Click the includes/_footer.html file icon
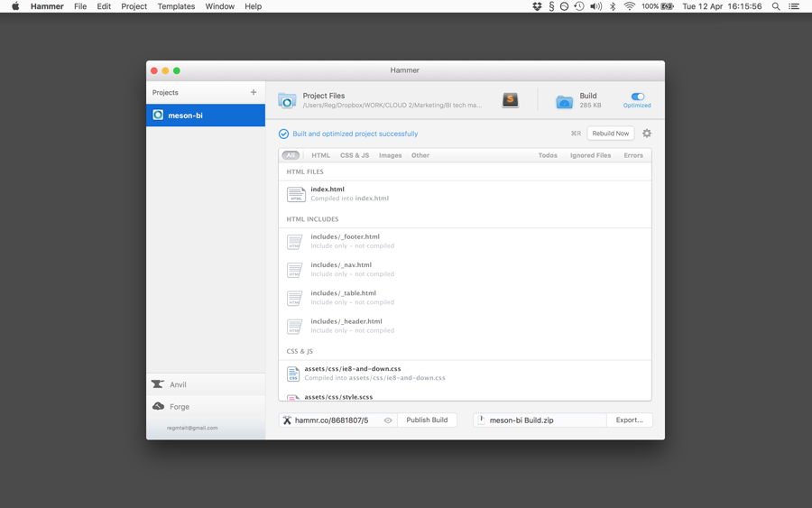The image size is (812, 508). [295, 241]
